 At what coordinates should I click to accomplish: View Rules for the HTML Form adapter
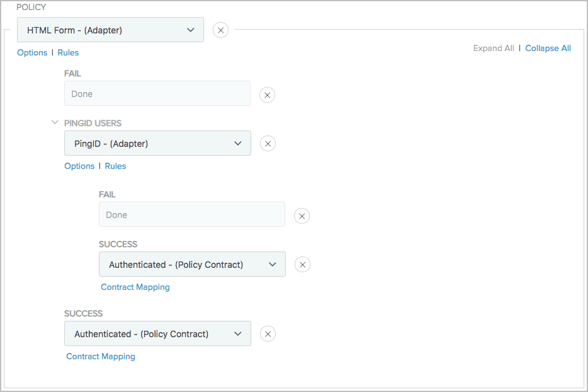[x=68, y=52]
